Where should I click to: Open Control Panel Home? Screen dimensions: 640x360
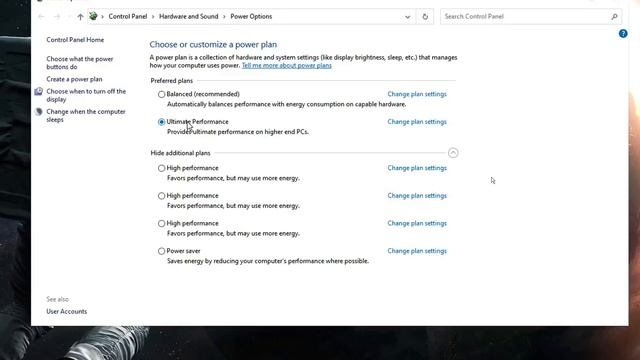(75, 40)
